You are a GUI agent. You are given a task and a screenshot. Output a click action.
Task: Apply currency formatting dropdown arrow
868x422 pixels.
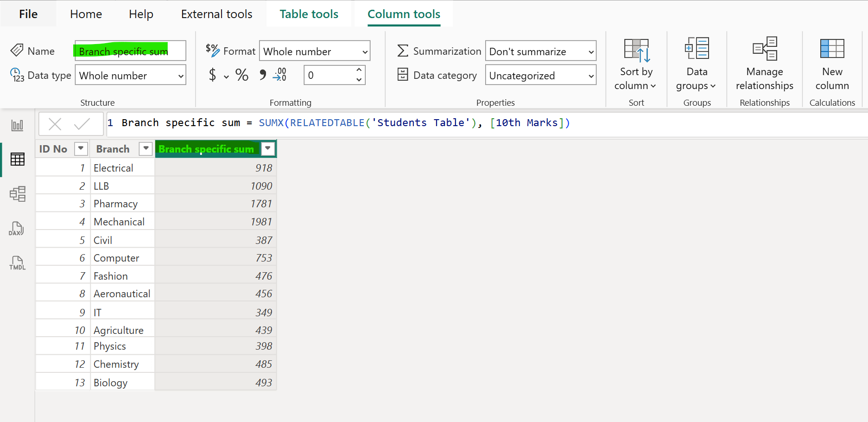(227, 76)
